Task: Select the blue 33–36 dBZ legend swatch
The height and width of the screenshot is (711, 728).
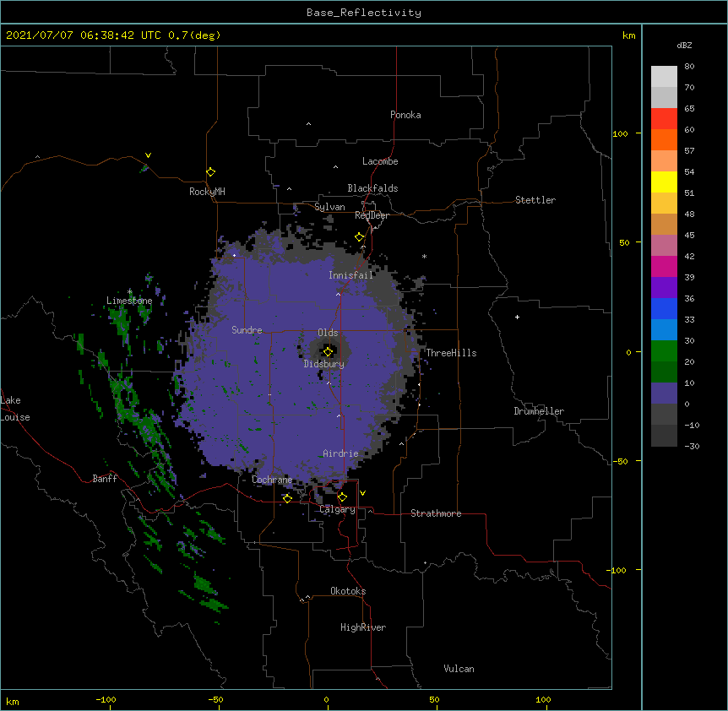Action: 664,308
